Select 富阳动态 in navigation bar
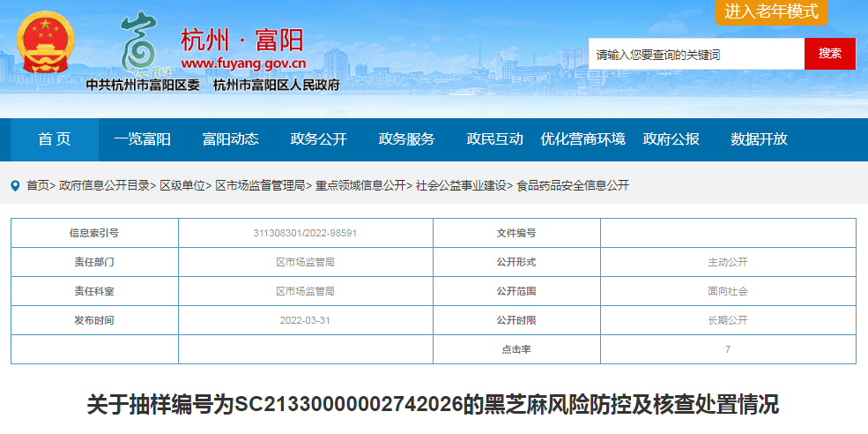Image resolution: width=868 pixels, height=434 pixels. click(230, 139)
